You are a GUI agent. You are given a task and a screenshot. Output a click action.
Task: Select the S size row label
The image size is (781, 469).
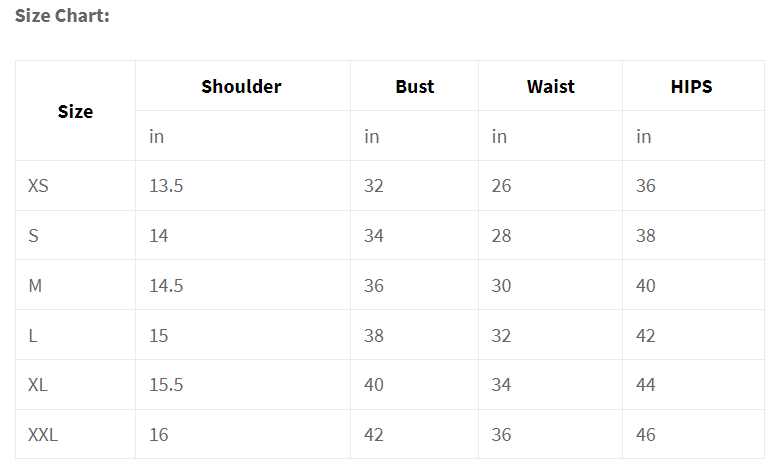[x=34, y=236]
